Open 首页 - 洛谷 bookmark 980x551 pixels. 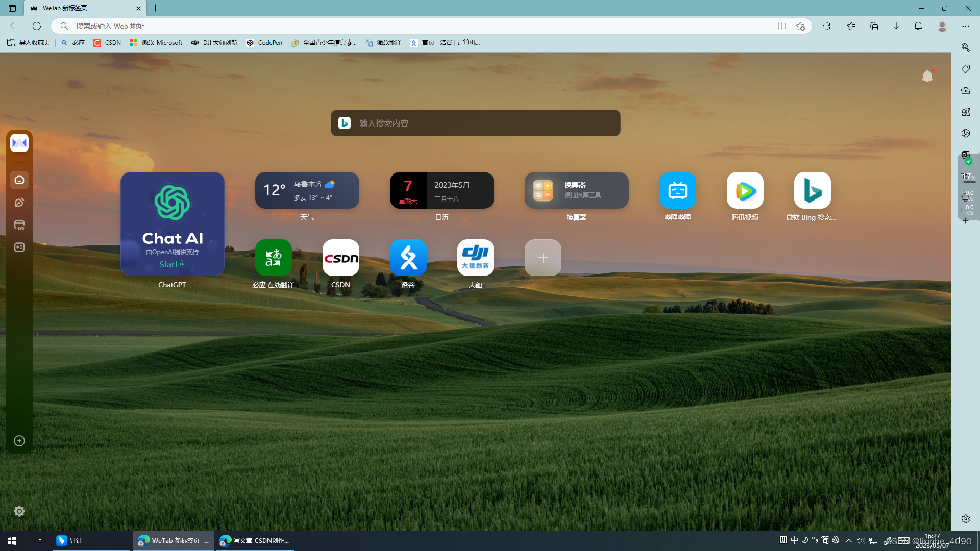coord(445,43)
